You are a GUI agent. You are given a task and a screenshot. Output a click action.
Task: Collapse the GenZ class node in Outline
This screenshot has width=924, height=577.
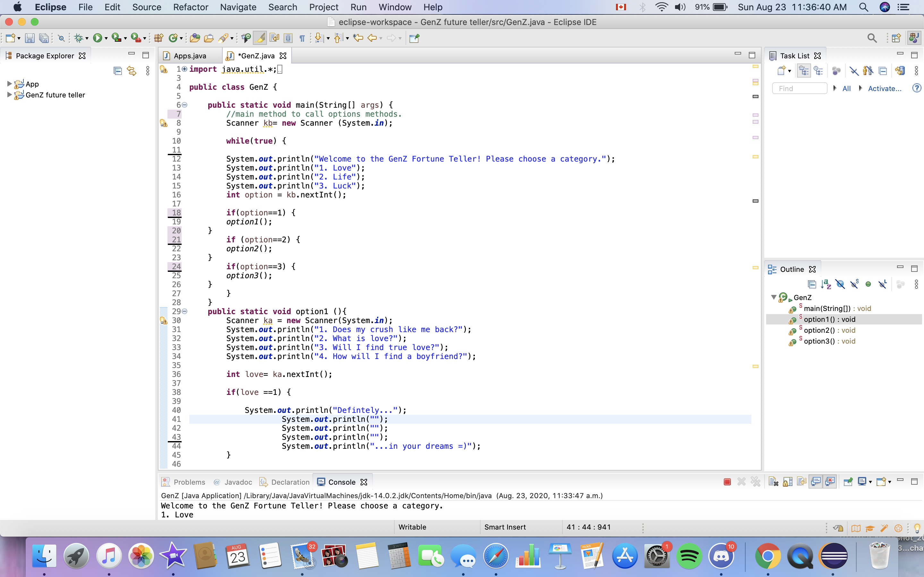tap(774, 297)
